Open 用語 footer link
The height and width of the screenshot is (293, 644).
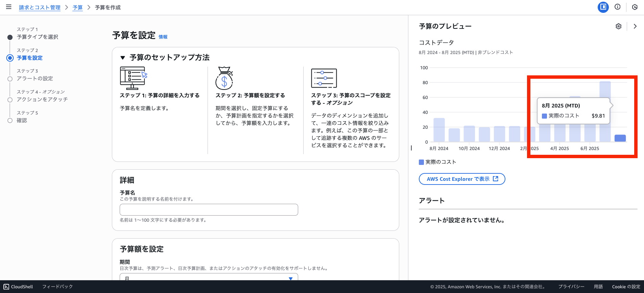598,287
